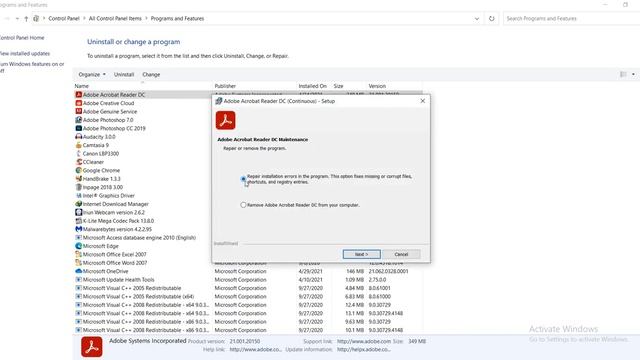Image resolution: width=640 pixels, height=360 pixels.
Task: Select HandBrake 1.3.3 icon
Action: (79, 178)
